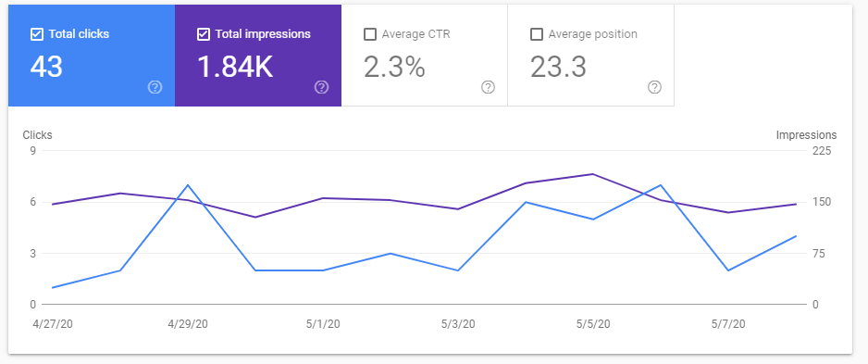Open help icon on Average CTR card

tap(488, 87)
